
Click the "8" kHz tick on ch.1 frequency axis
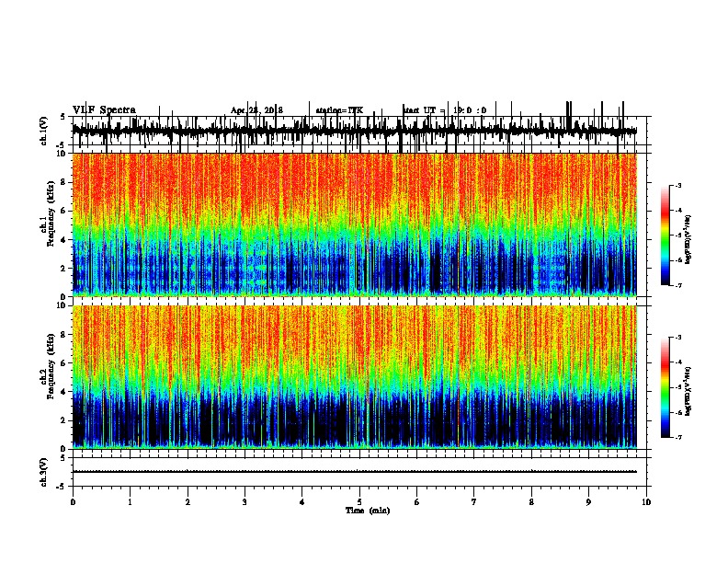(x=64, y=182)
